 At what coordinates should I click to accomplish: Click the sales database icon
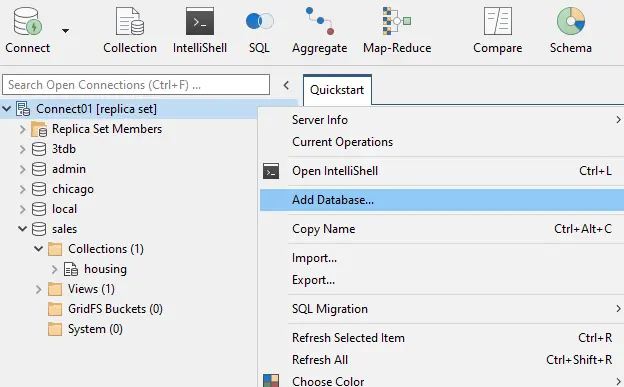coord(39,229)
